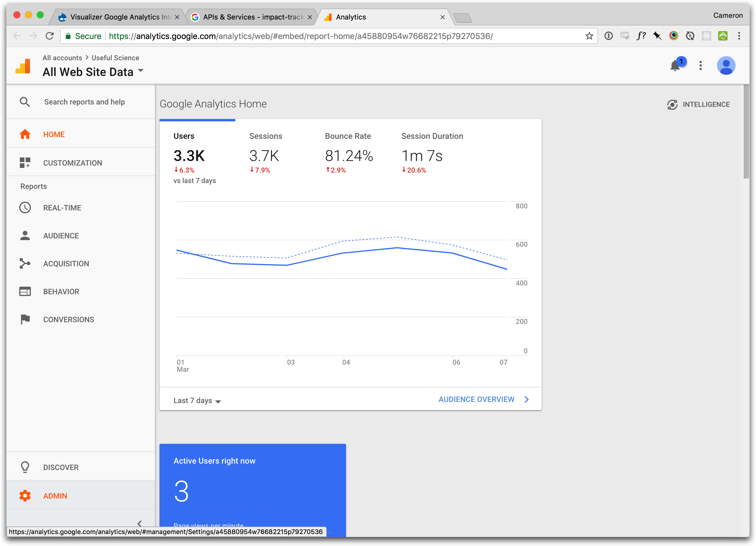
Task: Bookmark page with star icon
Action: (x=589, y=36)
